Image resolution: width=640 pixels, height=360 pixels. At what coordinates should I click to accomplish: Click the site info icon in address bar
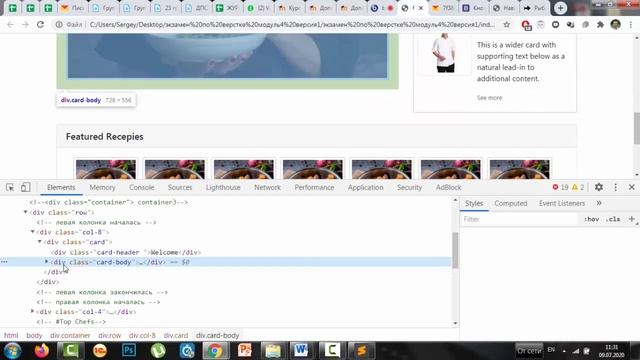59,24
